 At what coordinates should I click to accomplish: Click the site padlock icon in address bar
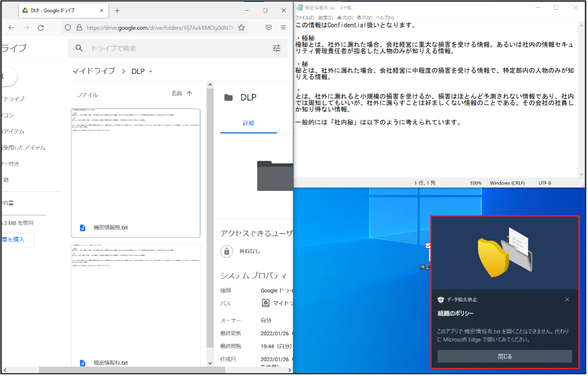tap(78, 28)
